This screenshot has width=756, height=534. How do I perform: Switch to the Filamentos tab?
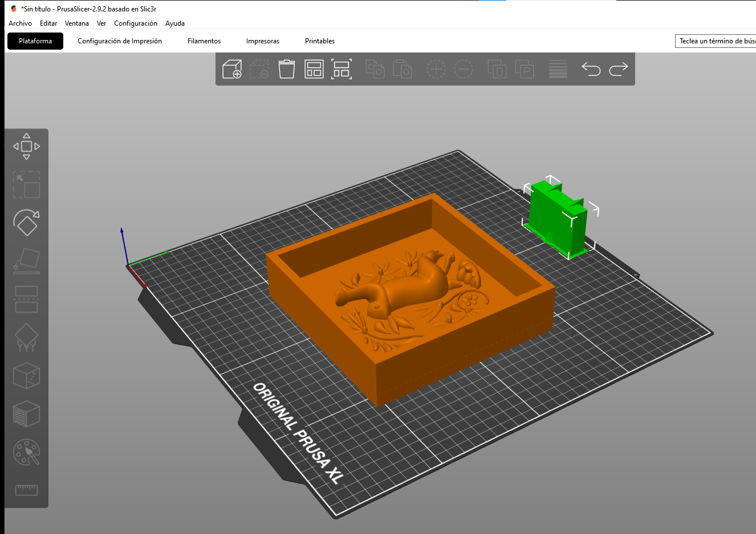(204, 41)
